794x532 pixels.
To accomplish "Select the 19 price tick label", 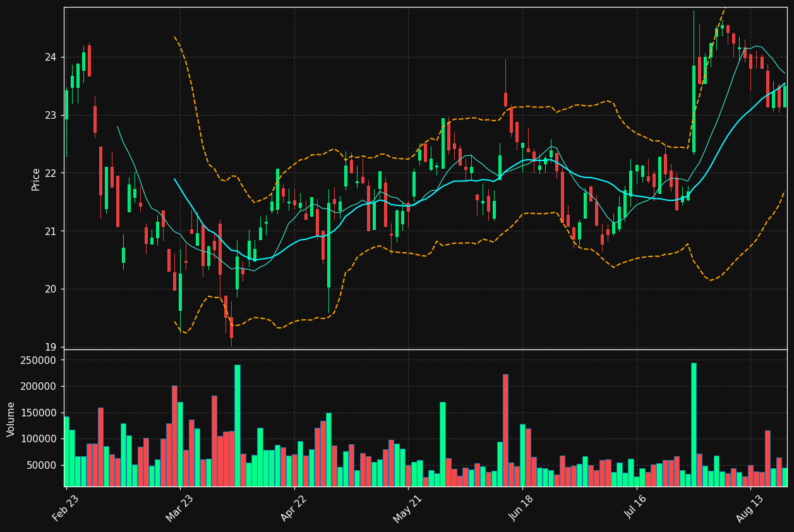I will click(x=50, y=348).
